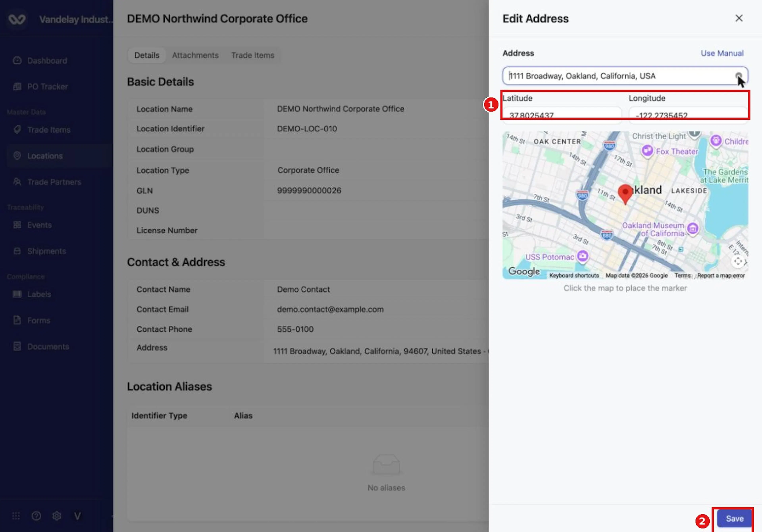This screenshot has height=532, width=762.
Task: Open the settings gear icon
Action: pos(57,516)
